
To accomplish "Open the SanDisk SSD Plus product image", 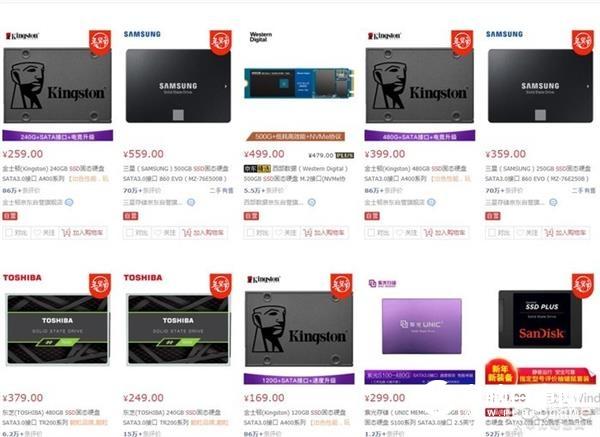I will pyautogui.click(x=540, y=320).
